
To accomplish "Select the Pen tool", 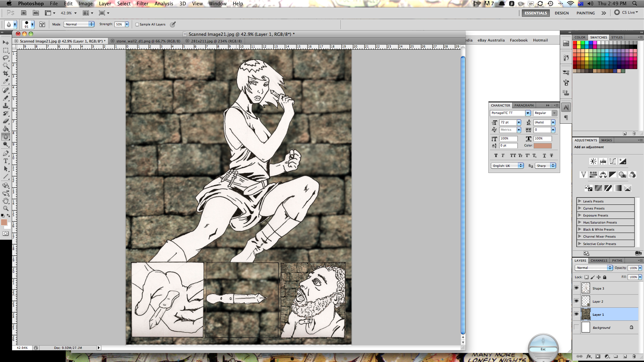I will click(6, 153).
